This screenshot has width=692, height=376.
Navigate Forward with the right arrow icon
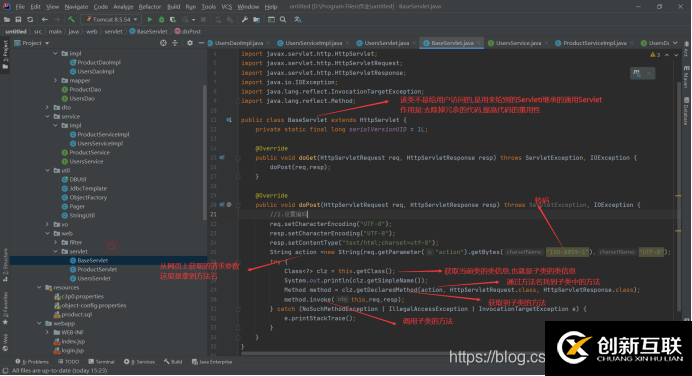click(56, 19)
